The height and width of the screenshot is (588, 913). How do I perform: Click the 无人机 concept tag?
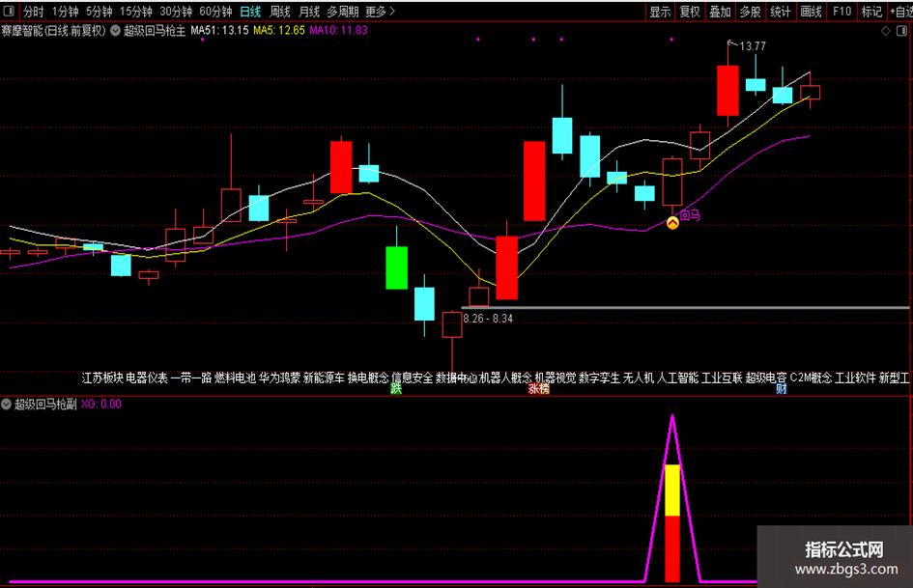point(639,378)
